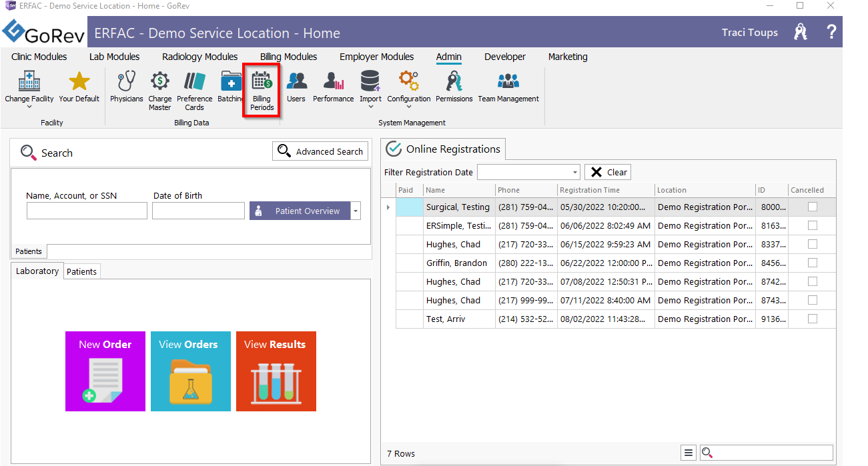Viewport: 868px width, 466px height.
Task: Expand the Patient Overview dropdown arrow
Action: 356,211
